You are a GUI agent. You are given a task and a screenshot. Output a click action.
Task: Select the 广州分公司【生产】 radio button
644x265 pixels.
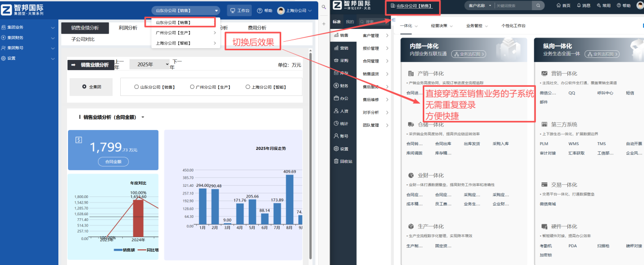point(192,87)
